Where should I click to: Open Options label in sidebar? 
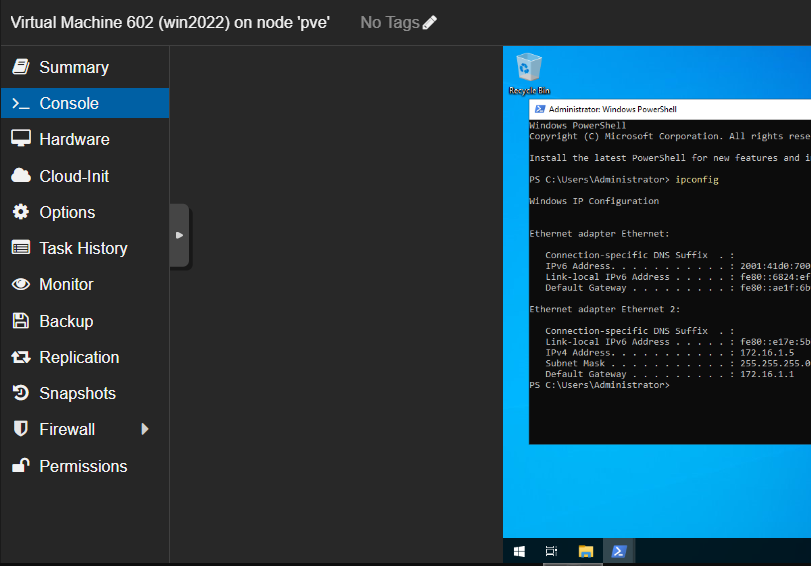[67, 212]
